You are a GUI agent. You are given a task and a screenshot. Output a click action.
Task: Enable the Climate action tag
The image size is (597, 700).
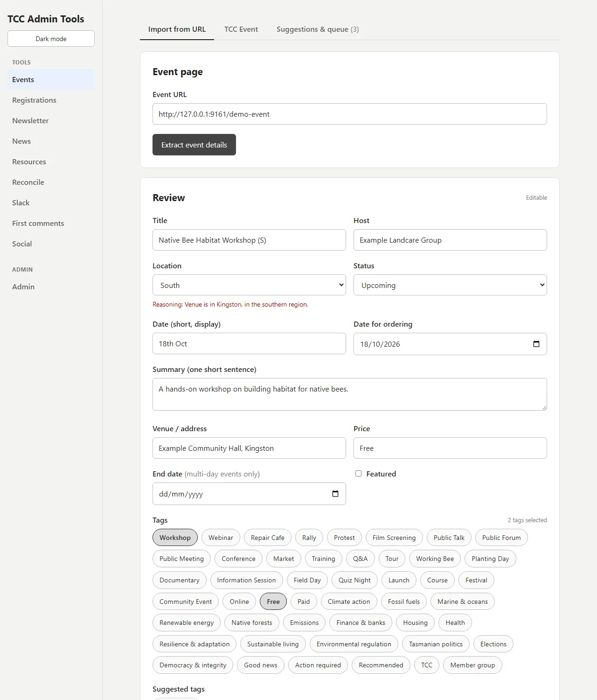349,602
